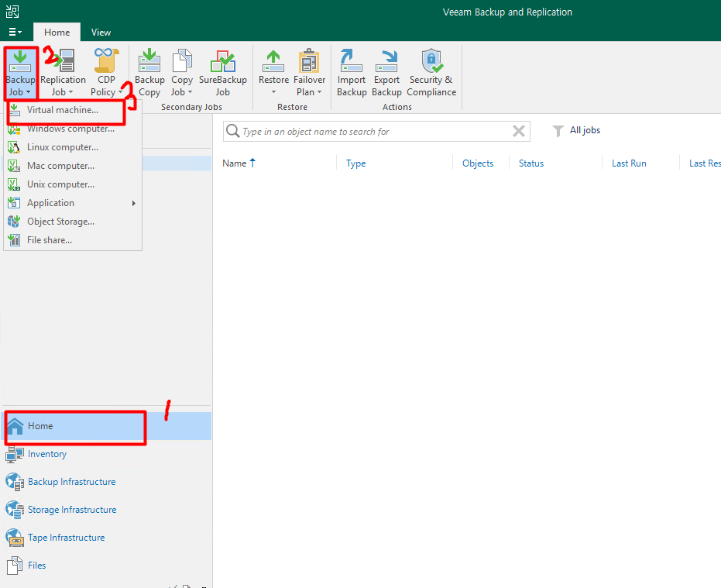Choose Unix computer backup option

(x=73, y=184)
